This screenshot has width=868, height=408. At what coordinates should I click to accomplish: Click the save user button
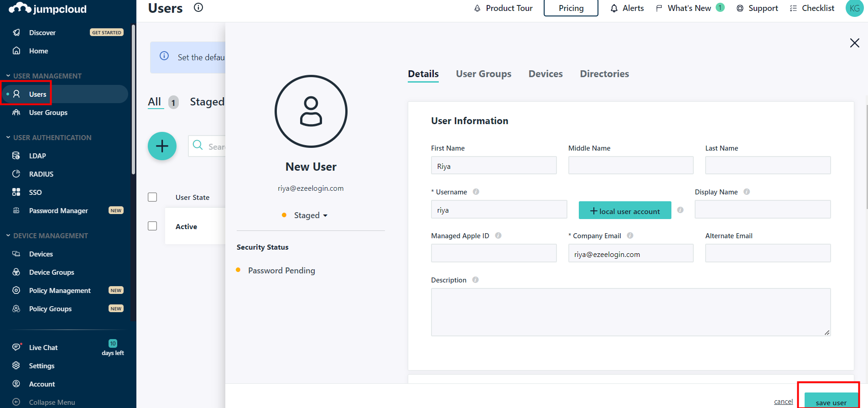click(831, 401)
